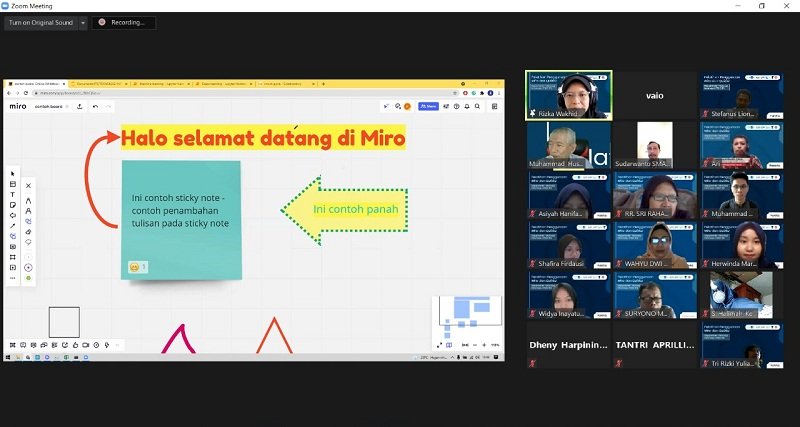Image resolution: width=800 pixels, height=427 pixels.
Task: Click Shafira Firdausi's video tile
Action: coord(569,245)
